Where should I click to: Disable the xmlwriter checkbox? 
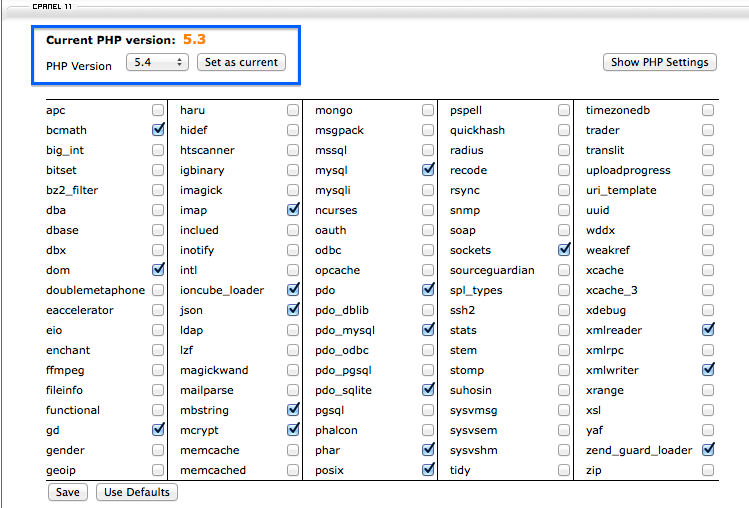(x=708, y=370)
